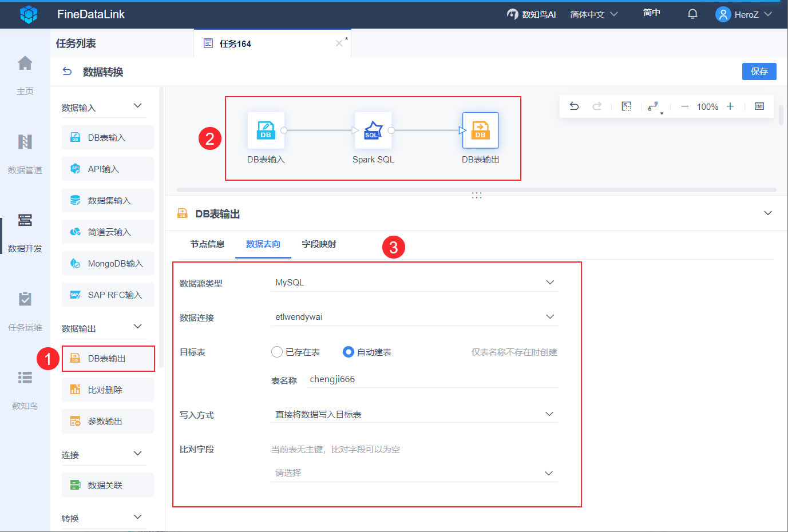Pick 比对删除 operator from palette
This screenshot has height=532, width=788.
click(x=108, y=390)
